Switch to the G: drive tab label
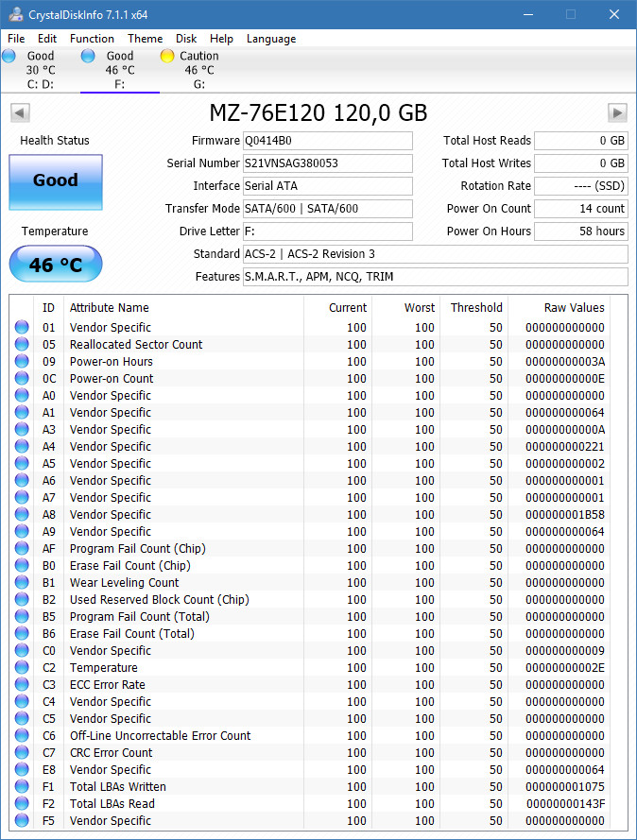The width and height of the screenshot is (637, 840). click(199, 84)
